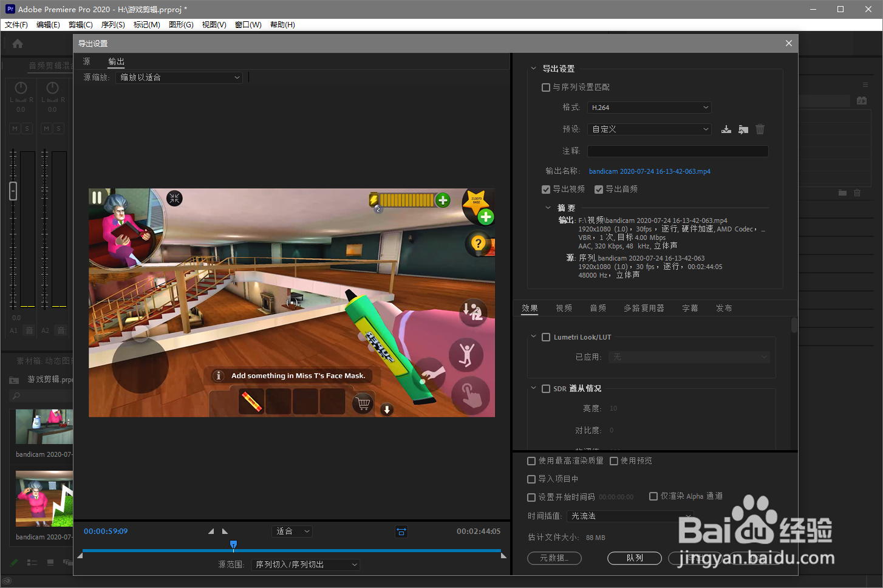Switch project panel to list view

point(32,562)
